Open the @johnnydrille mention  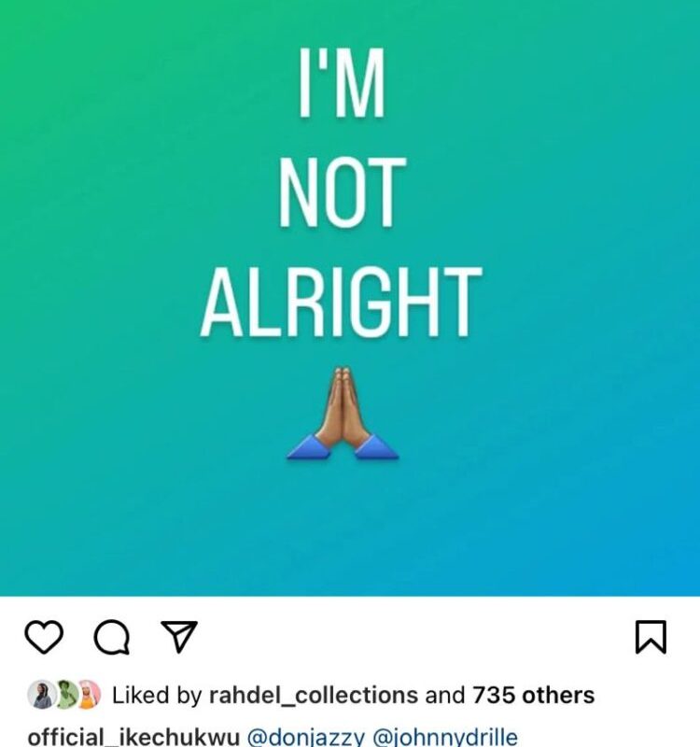(445, 737)
